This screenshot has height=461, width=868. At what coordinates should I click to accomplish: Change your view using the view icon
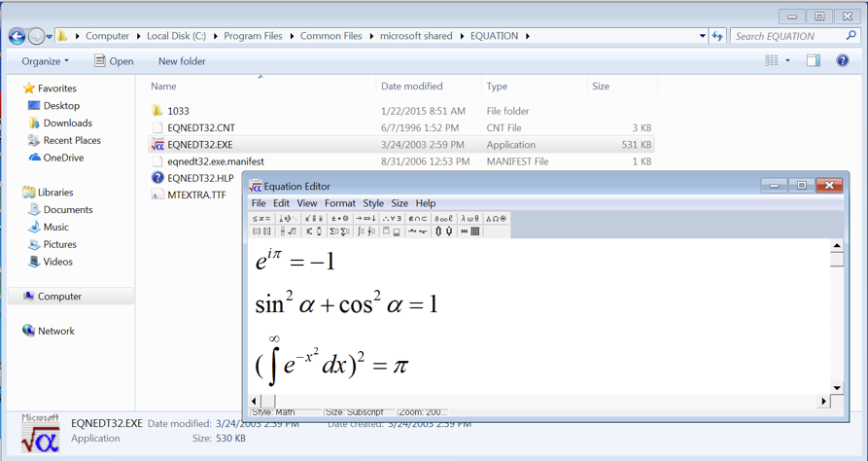772,60
